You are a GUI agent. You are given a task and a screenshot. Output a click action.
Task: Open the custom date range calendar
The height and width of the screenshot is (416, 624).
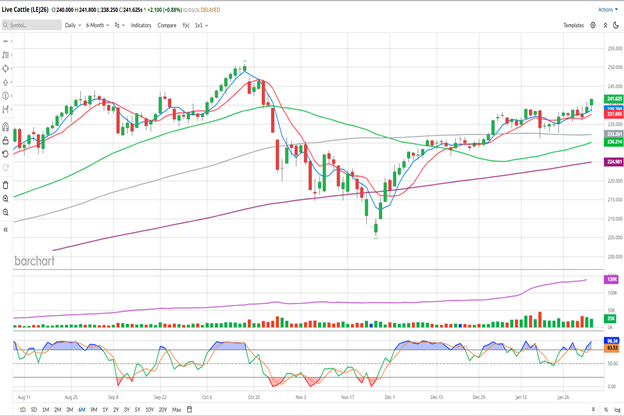(189, 409)
